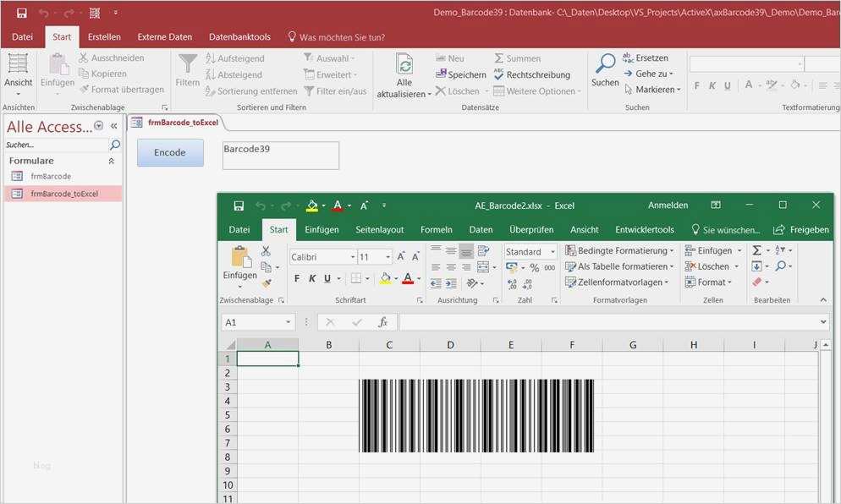Click the Excel insert function fx icon
This screenshot has height=504, width=841.
383,322
